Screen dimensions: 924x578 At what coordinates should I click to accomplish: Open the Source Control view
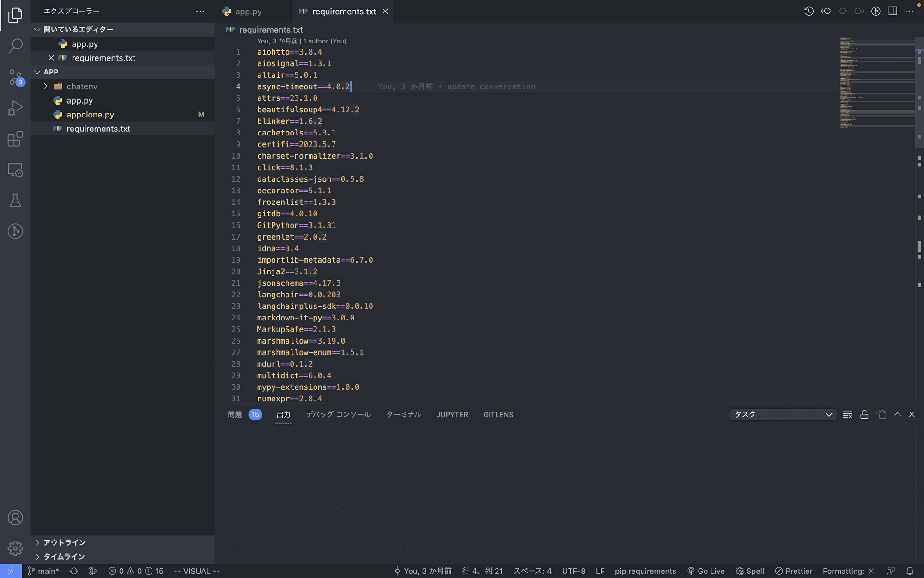point(15,77)
